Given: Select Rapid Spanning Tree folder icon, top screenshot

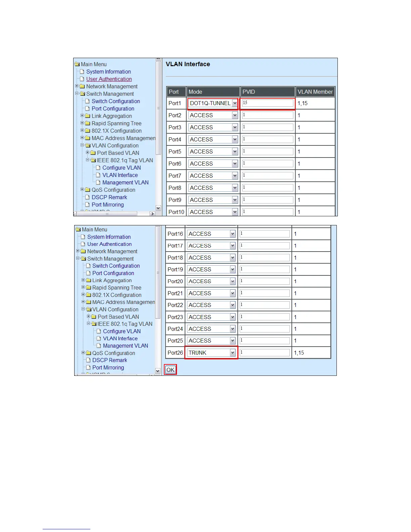Looking at the screenshot, I should coord(88,123).
